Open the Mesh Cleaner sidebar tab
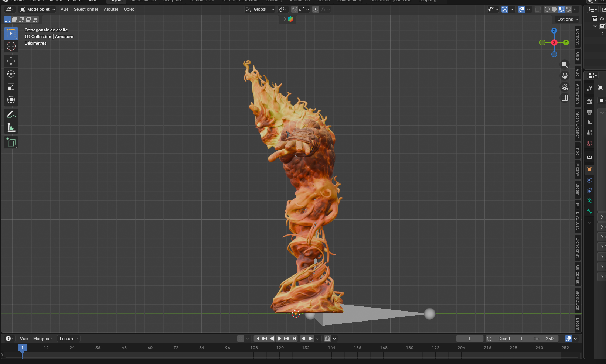 (x=578, y=125)
